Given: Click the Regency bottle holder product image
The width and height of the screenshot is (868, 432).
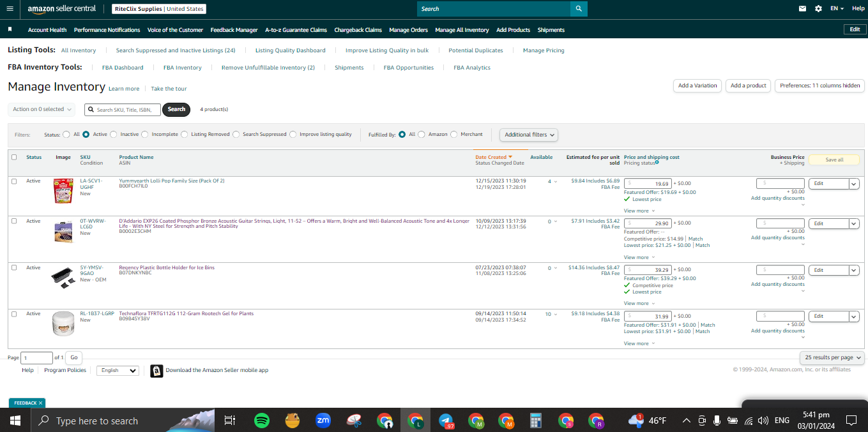Looking at the screenshot, I should (x=63, y=278).
